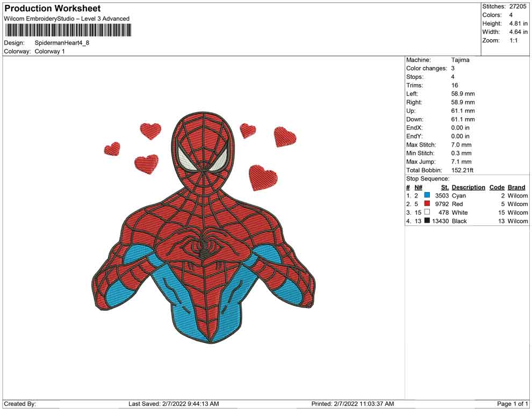Click the 'Cyan' description text
The height and width of the screenshot is (409, 532).
click(459, 195)
